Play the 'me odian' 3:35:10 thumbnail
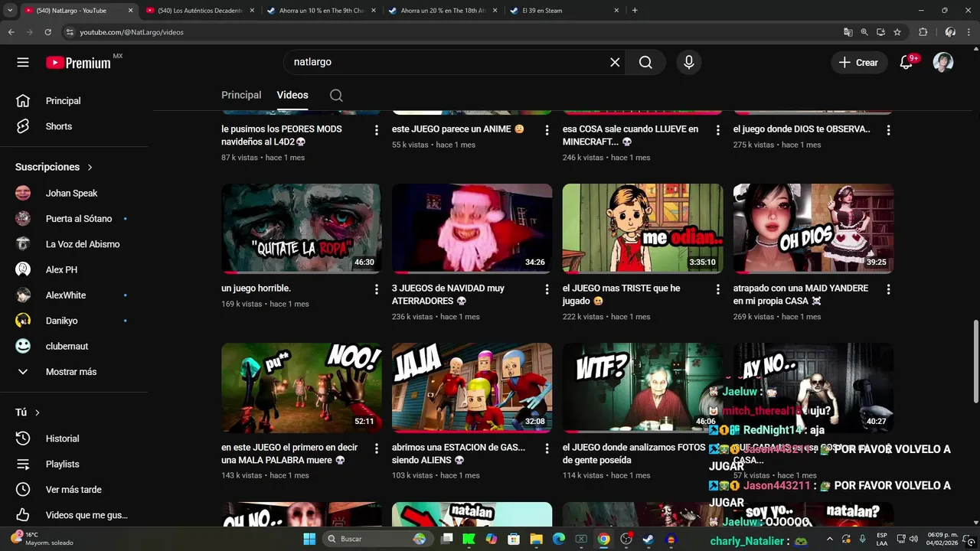This screenshot has height=551, width=980. [642, 228]
